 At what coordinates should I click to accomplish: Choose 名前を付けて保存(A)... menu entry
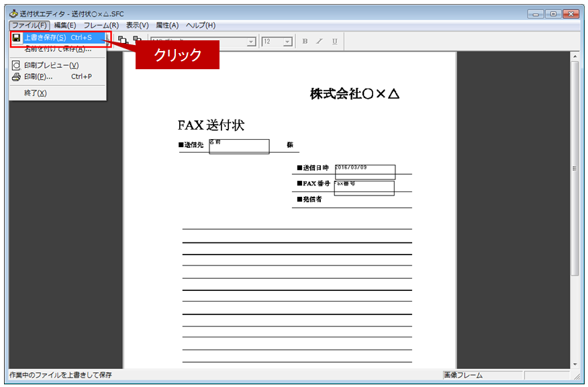point(58,49)
